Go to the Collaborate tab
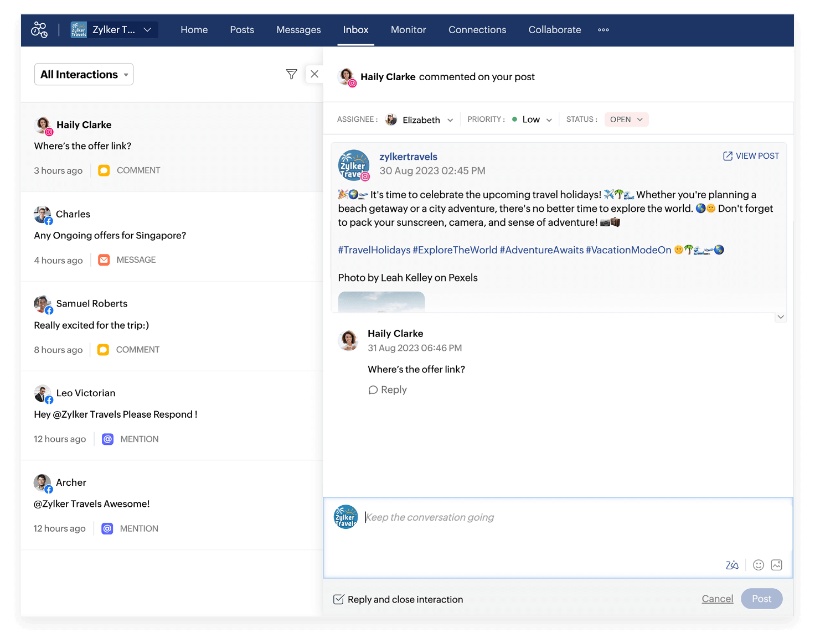 coord(554,30)
